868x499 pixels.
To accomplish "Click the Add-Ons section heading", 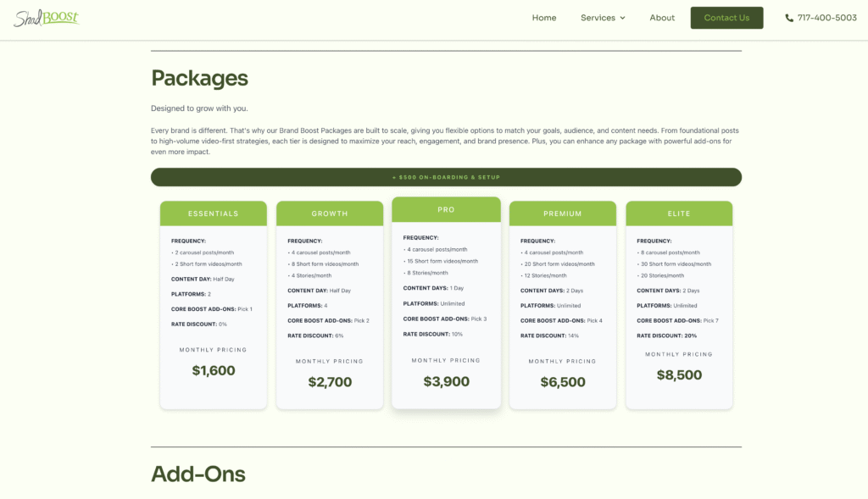I will [x=198, y=474].
